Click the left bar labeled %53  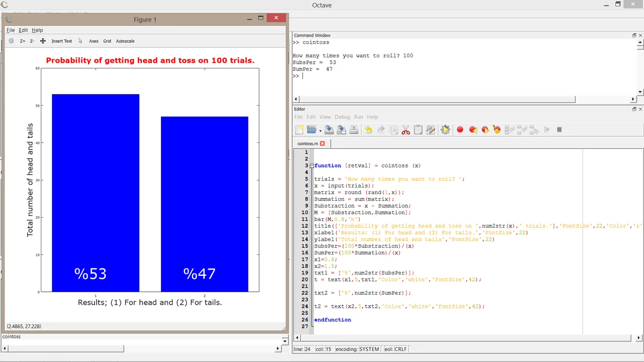point(96,193)
